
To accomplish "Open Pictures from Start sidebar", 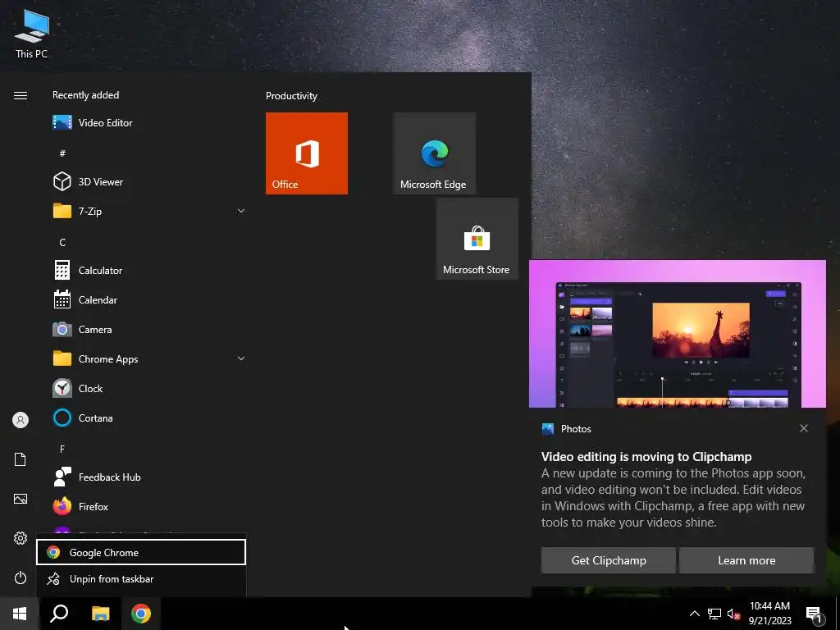I will coord(21,499).
